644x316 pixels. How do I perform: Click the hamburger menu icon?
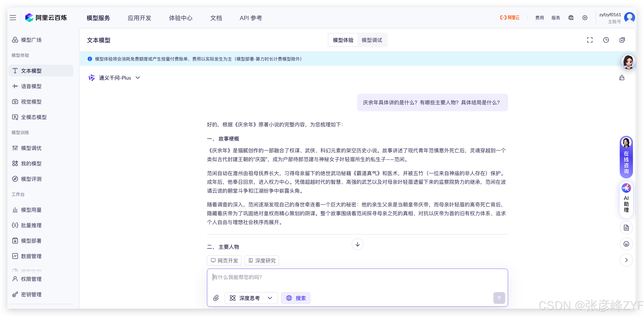13,18
